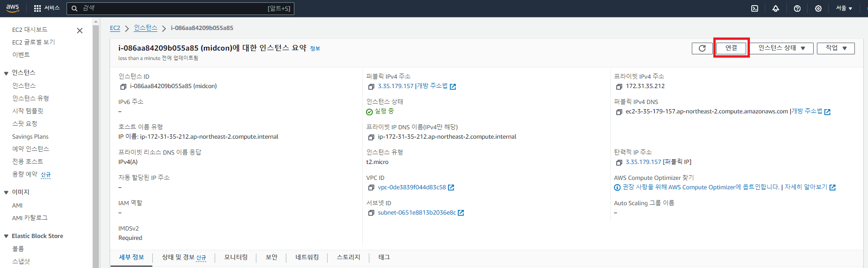Open AMI 카탈로그 in sidebar
868x268 pixels.
[30, 218]
